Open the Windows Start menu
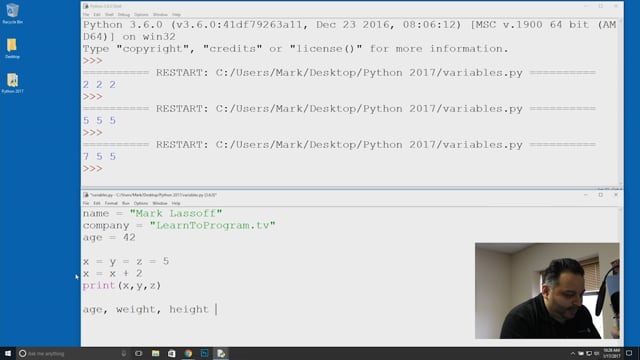The image size is (640, 360). (8, 353)
